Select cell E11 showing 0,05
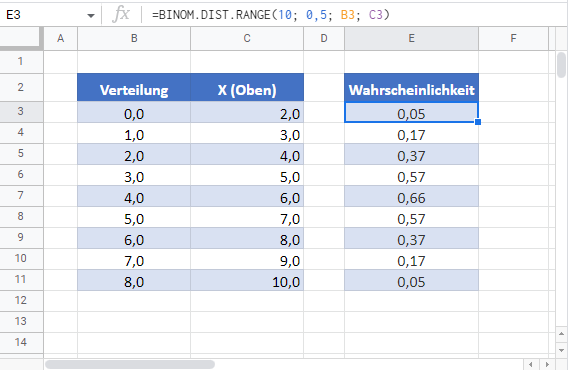 412,280
